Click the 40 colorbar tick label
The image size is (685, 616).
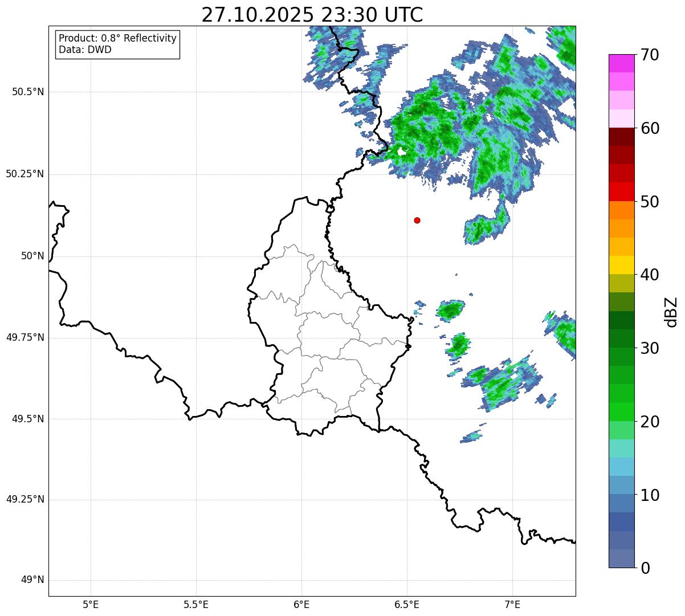tap(650, 275)
